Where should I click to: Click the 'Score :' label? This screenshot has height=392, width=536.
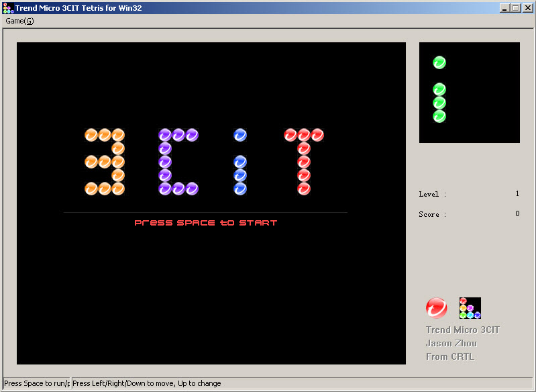click(x=433, y=215)
